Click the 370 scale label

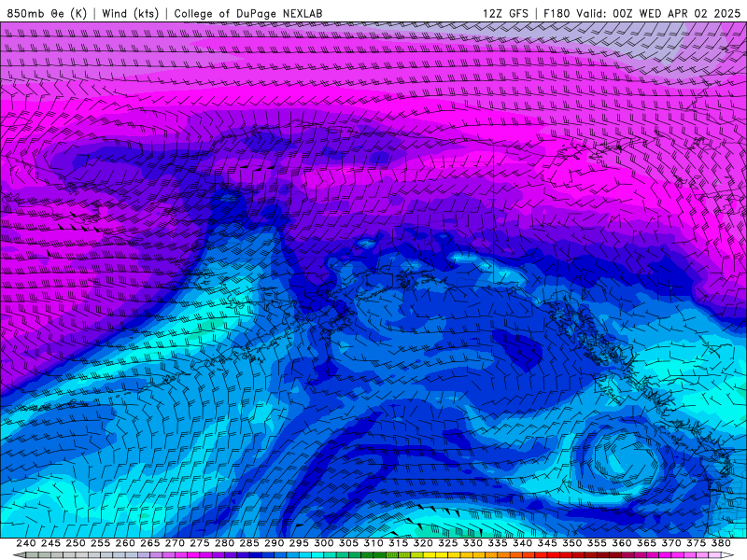click(x=671, y=543)
